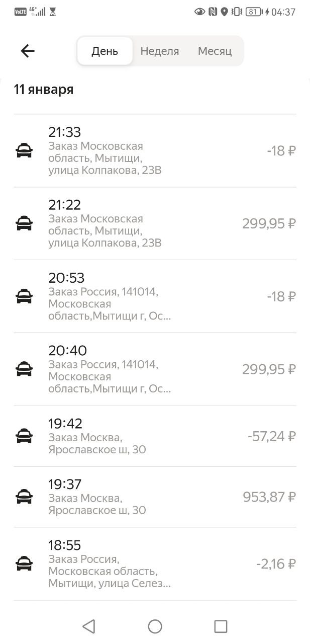Tap taxi icon for 20:40 order
310x644 pixels.
click(x=24, y=369)
